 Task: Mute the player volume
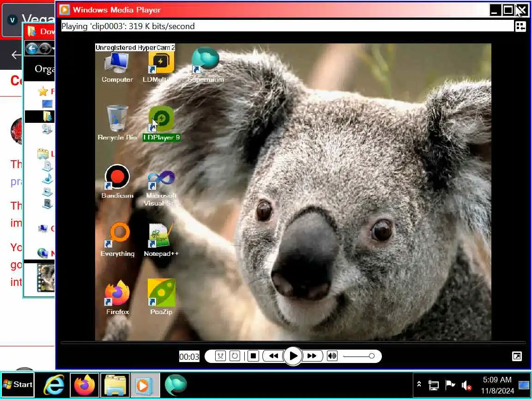click(x=332, y=356)
